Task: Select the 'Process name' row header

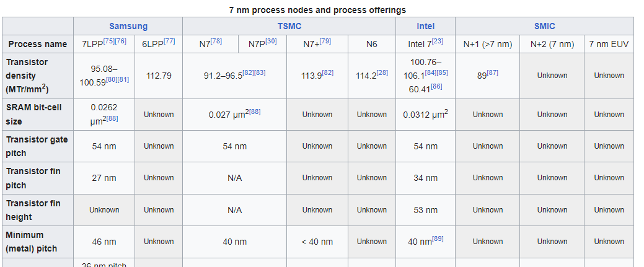Action: pyautogui.click(x=38, y=44)
